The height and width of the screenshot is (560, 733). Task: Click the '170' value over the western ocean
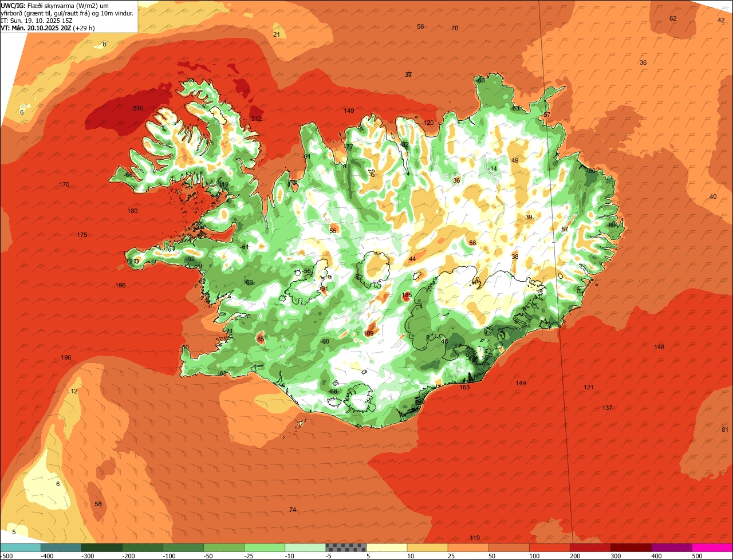pyautogui.click(x=64, y=184)
